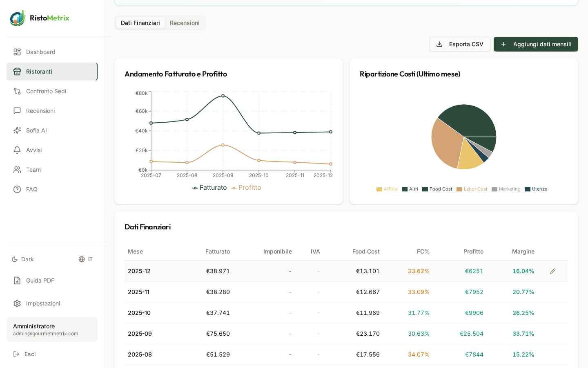The height and width of the screenshot is (368, 588).
Task: Open the sidebar Recensioni menu item
Action: click(52, 111)
